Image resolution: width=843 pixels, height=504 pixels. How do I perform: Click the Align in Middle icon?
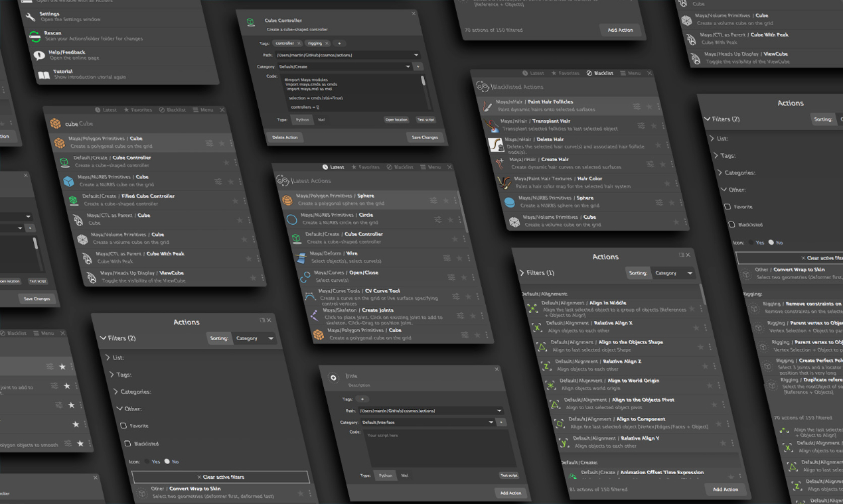coord(532,308)
